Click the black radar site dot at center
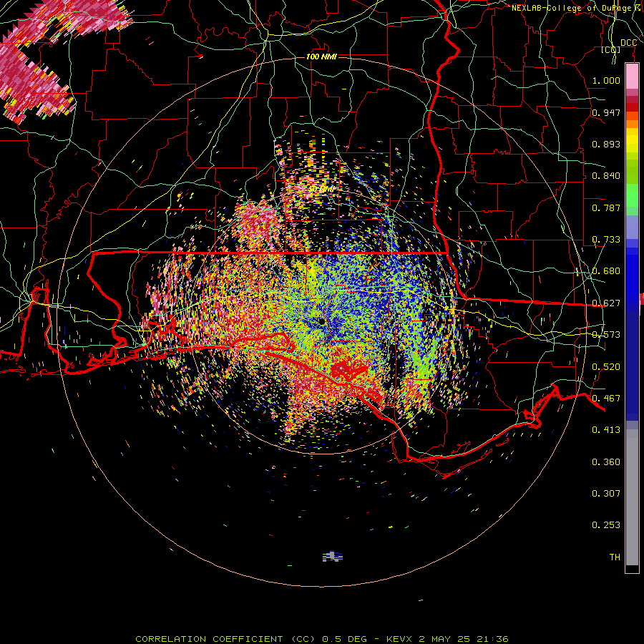 321,321
